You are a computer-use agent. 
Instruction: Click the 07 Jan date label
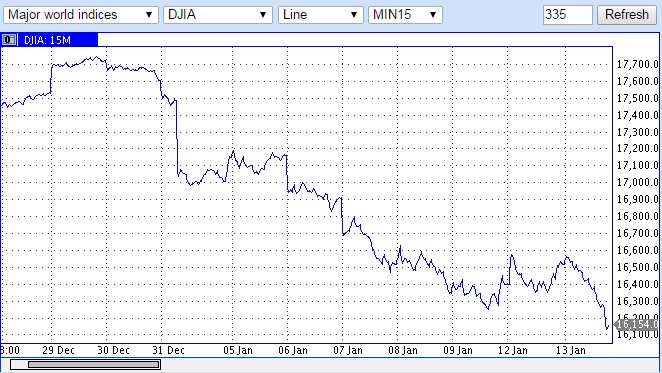348,351
